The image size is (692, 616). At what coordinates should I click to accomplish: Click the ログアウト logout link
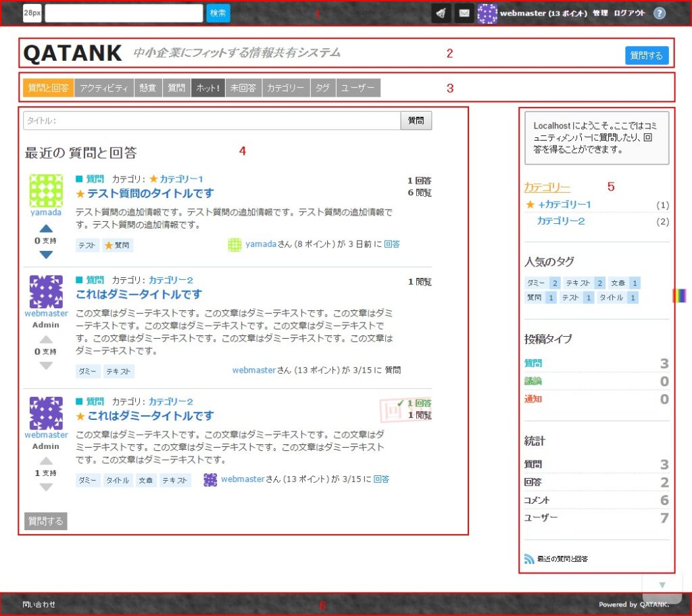pos(629,14)
